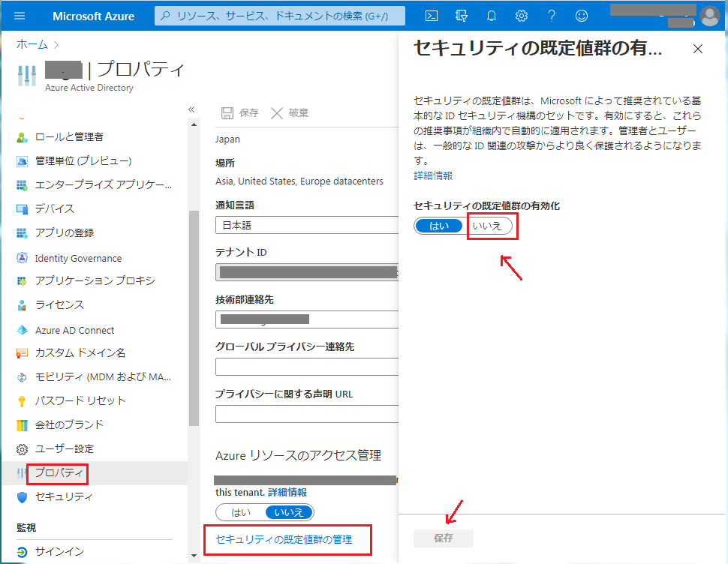The width and height of the screenshot is (728, 564).
Task: Click the 会社のブランド icon
Action: pos(22,424)
